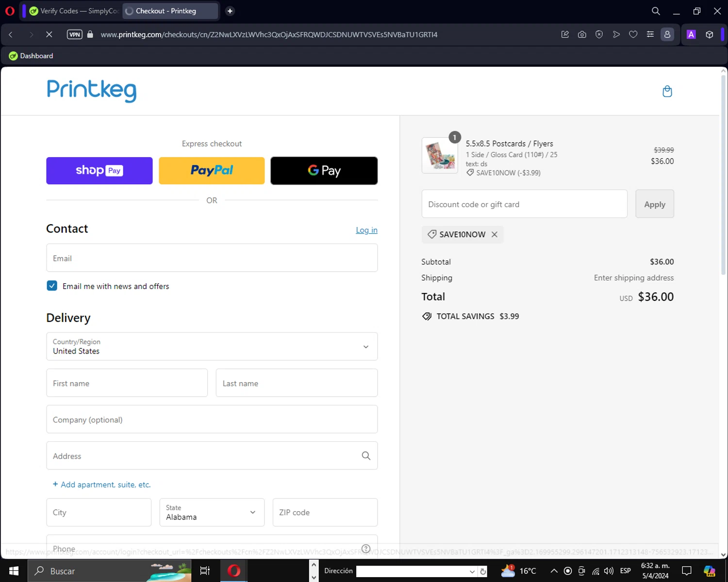Click the Apply discount button
Viewport: 728px width, 582px height.
[x=655, y=204]
